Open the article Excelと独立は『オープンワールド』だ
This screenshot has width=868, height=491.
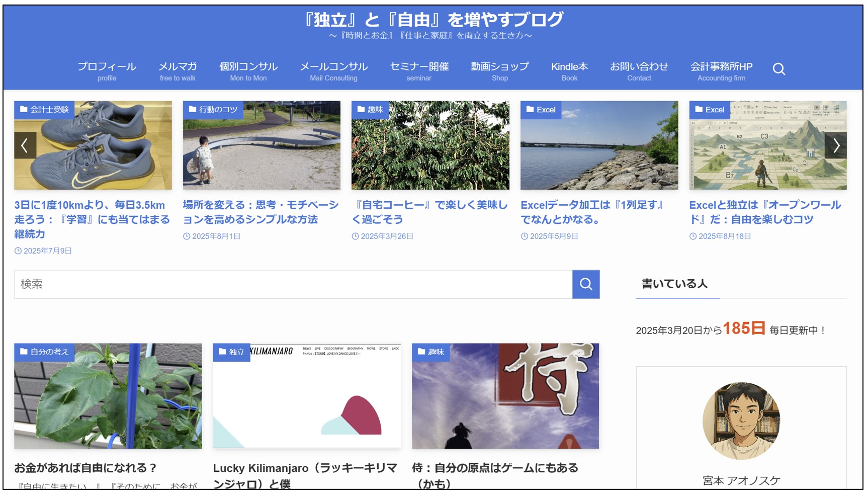765,212
